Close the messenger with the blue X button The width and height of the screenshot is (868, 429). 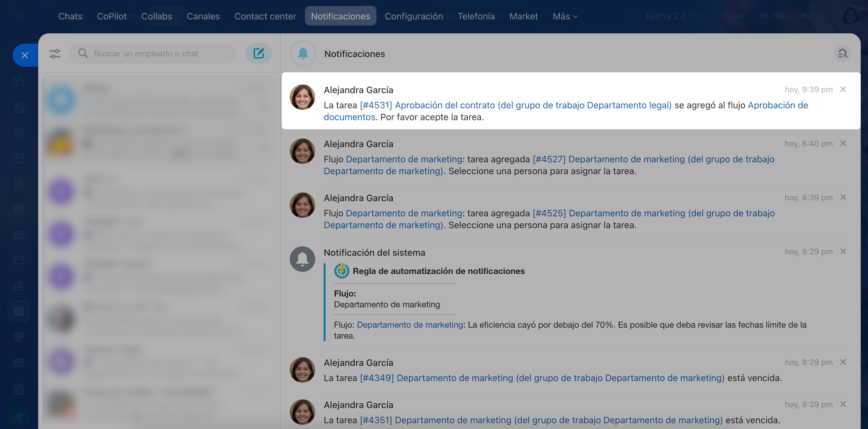[x=25, y=55]
